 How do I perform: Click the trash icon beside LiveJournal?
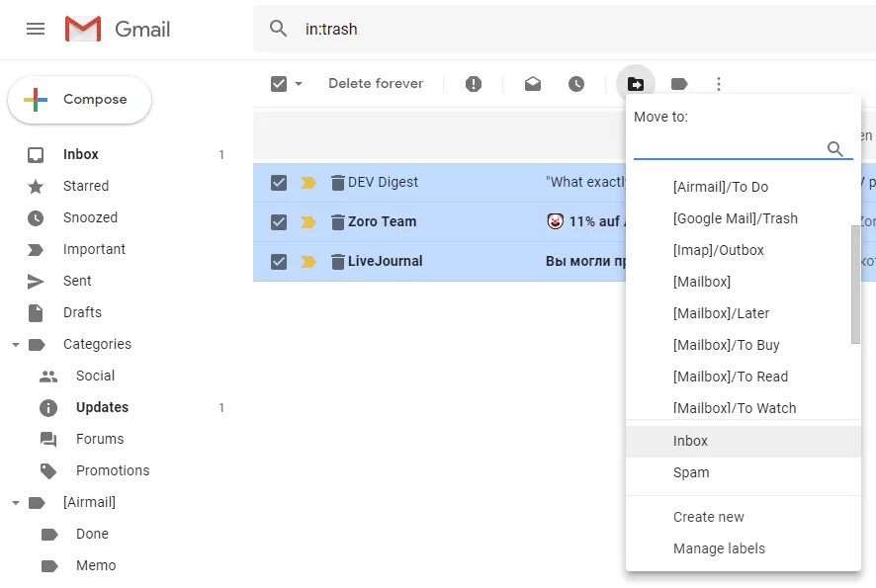pos(337,261)
